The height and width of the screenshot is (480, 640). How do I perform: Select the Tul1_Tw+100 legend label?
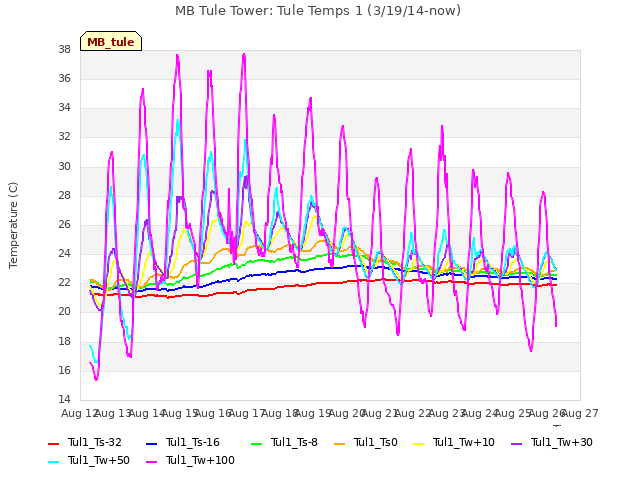(x=200, y=460)
